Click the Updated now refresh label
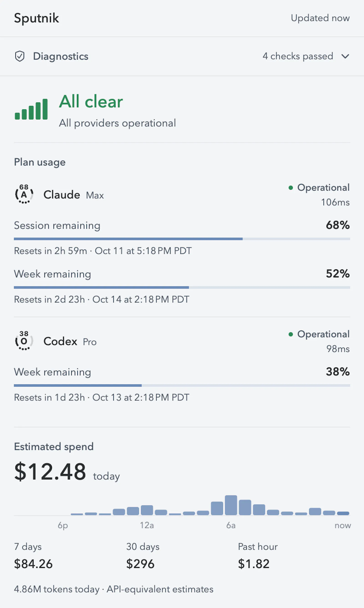The height and width of the screenshot is (608, 364). 320,18
